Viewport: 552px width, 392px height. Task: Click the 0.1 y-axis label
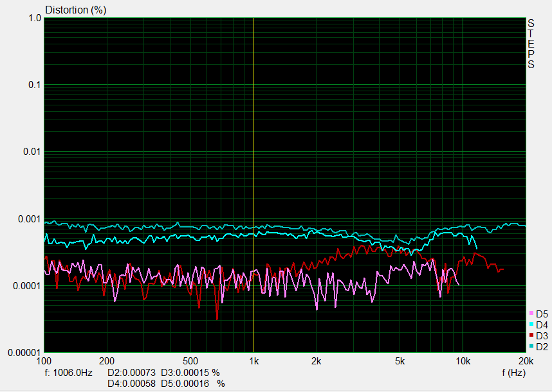pos(35,85)
